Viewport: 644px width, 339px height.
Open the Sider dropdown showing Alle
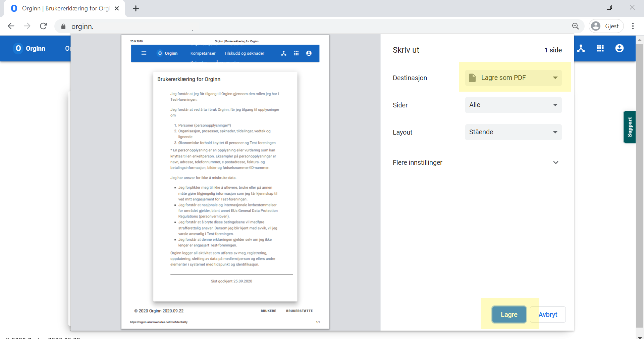513,105
